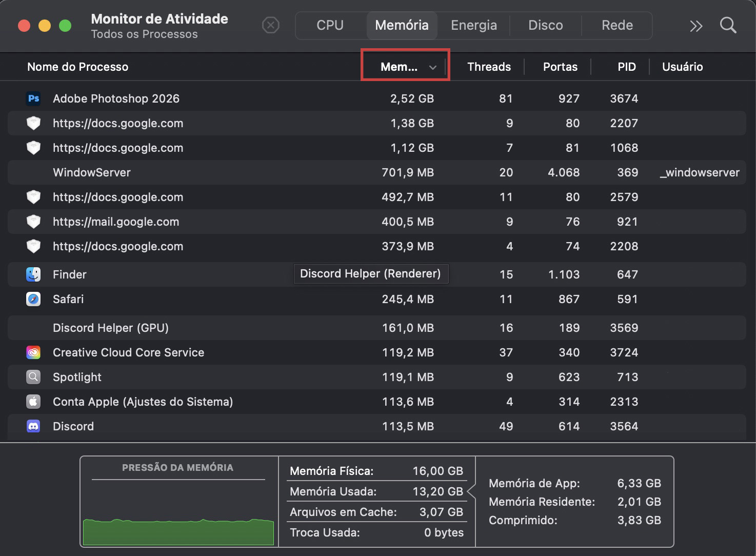
Task: Click the Finder icon next to its process name
Action: click(x=33, y=274)
